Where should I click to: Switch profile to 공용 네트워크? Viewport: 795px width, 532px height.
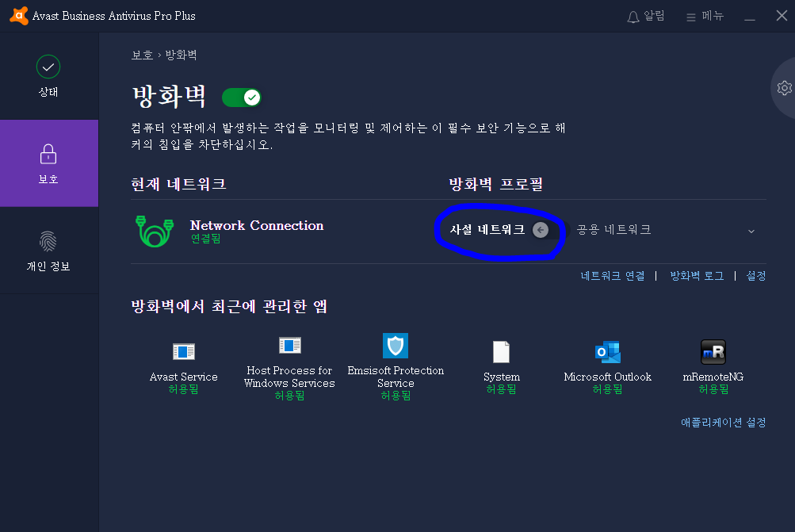[x=613, y=230]
